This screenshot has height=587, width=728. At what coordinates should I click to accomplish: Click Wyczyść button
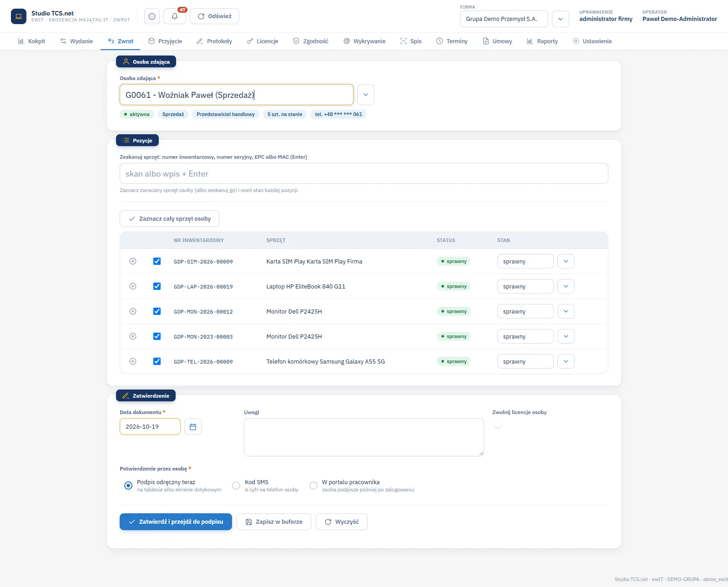click(342, 522)
